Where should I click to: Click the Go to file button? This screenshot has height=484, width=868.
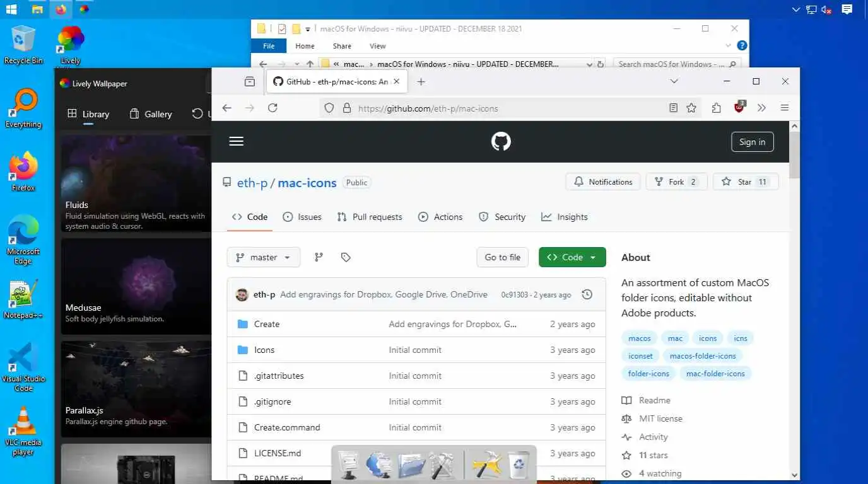click(502, 257)
